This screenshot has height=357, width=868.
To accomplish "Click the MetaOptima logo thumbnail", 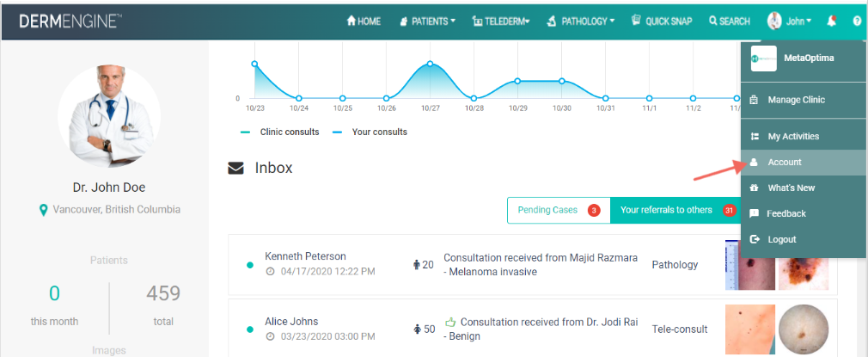I will tap(764, 58).
